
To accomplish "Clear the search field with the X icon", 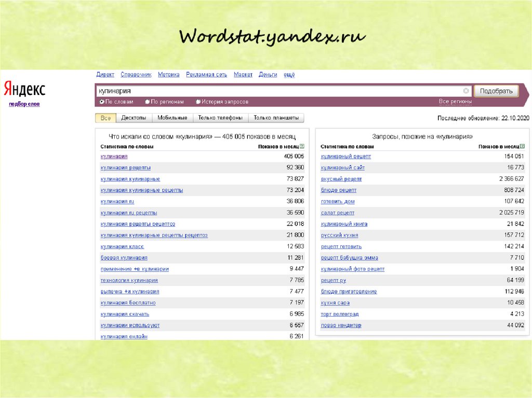I will [466, 91].
